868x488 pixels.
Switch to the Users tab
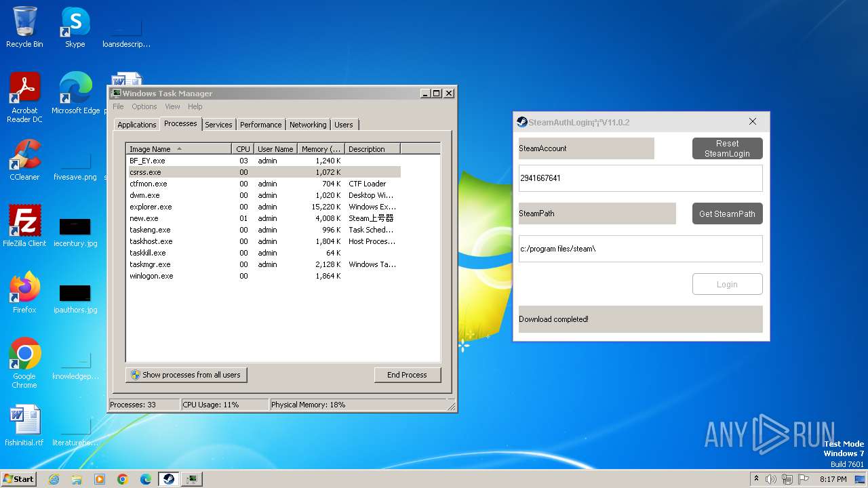tap(344, 125)
